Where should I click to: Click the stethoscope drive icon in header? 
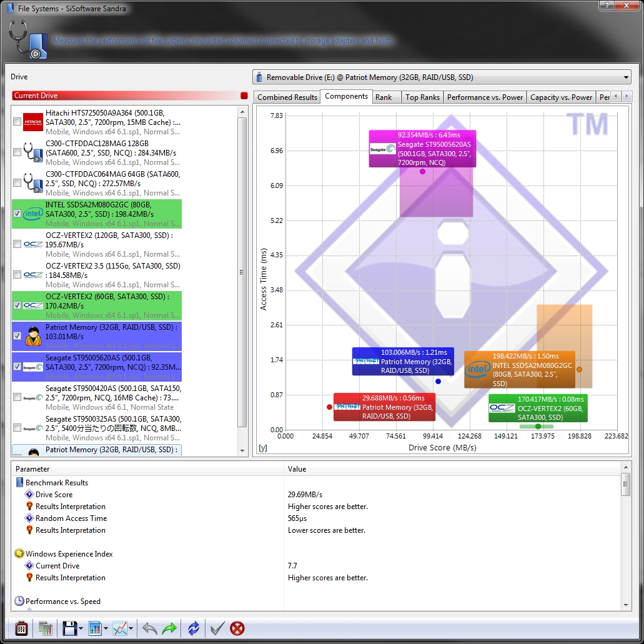tap(28, 39)
